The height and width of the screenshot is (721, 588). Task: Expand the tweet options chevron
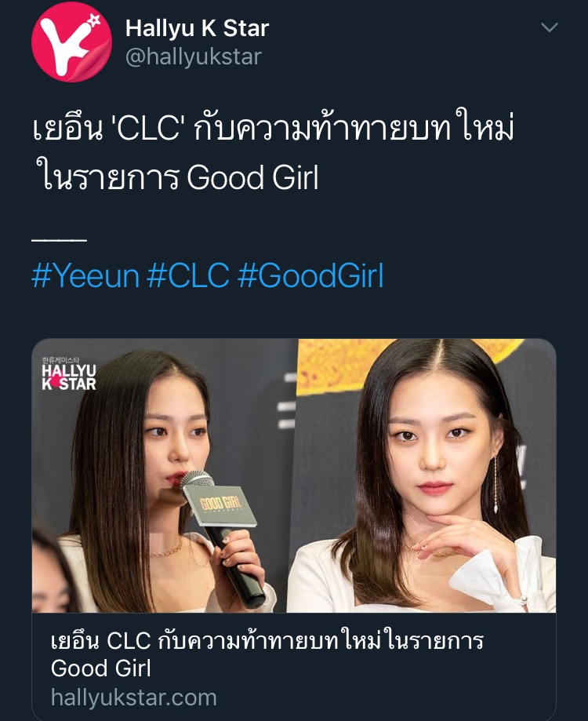click(x=550, y=27)
